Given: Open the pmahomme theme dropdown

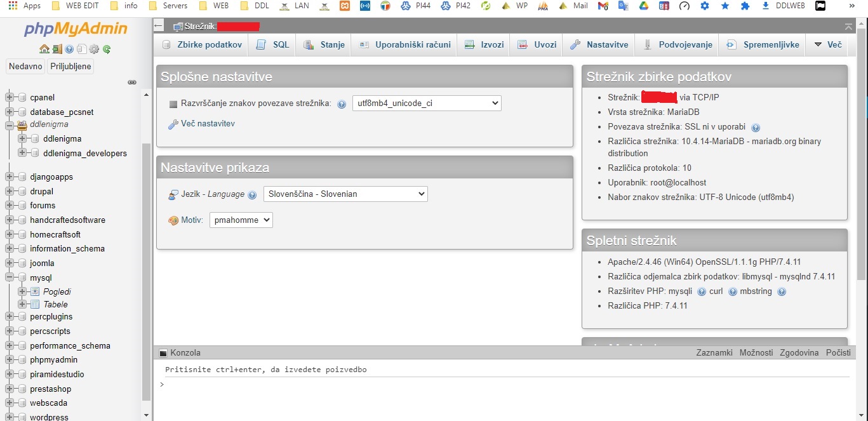Looking at the screenshot, I should tap(241, 220).
